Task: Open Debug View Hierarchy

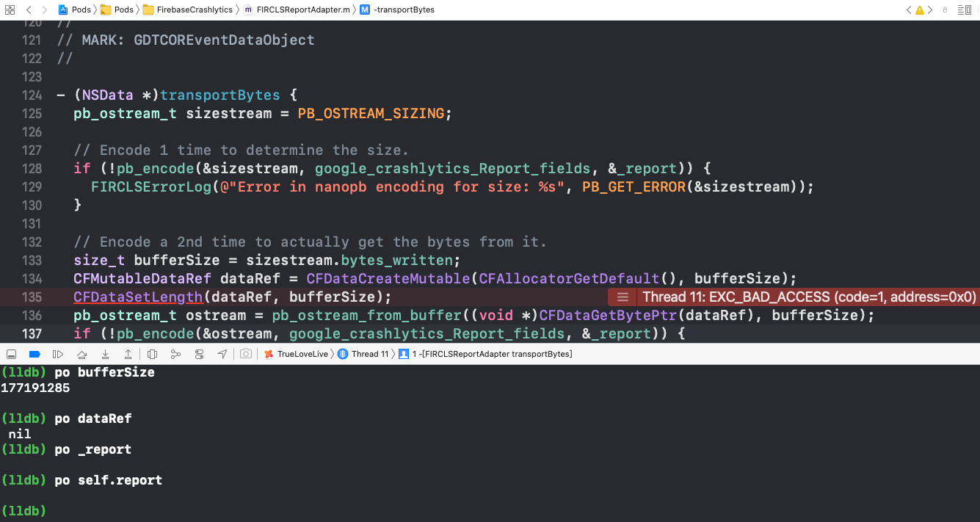Action: point(152,354)
